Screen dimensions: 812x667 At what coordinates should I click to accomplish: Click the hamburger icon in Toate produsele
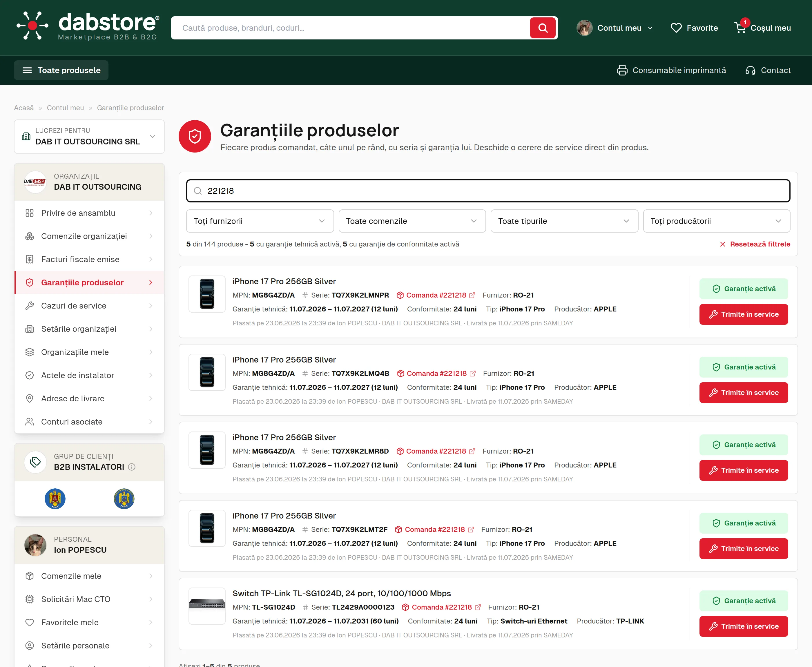click(x=27, y=70)
